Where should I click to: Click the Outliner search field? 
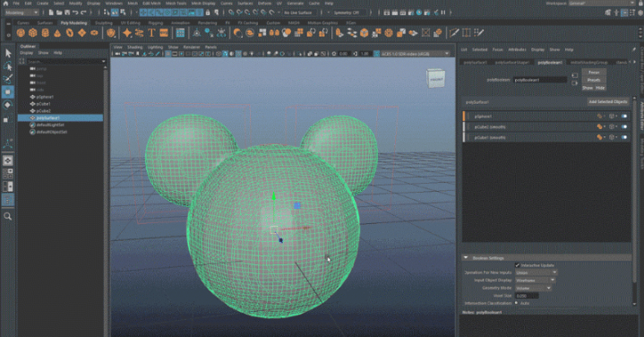click(x=66, y=61)
